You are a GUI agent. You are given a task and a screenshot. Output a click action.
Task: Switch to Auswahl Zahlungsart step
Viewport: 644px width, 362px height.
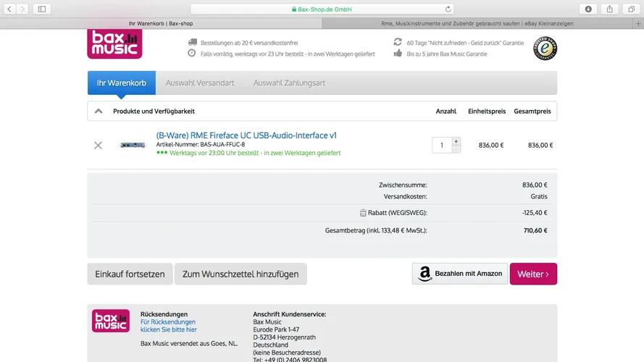click(x=289, y=83)
